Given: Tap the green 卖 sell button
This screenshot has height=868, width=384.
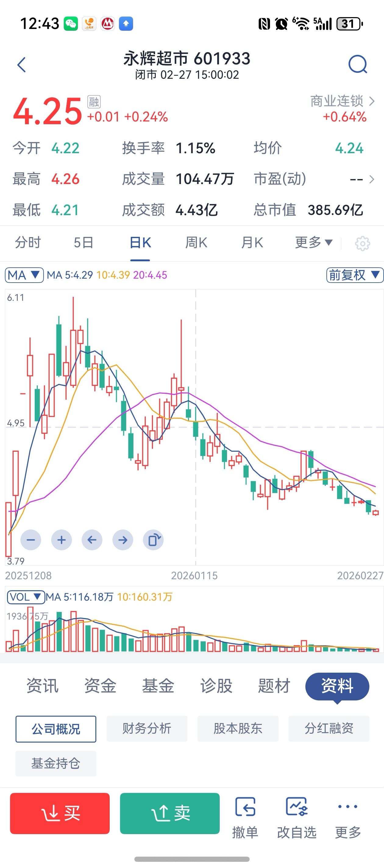Looking at the screenshot, I should click(x=170, y=813).
